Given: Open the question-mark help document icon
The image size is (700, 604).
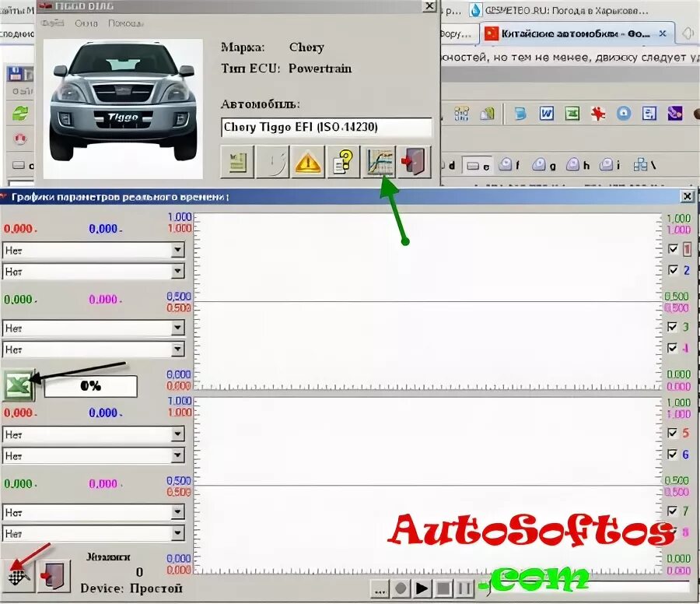Looking at the screenshot, I should [x=343, y=162].
